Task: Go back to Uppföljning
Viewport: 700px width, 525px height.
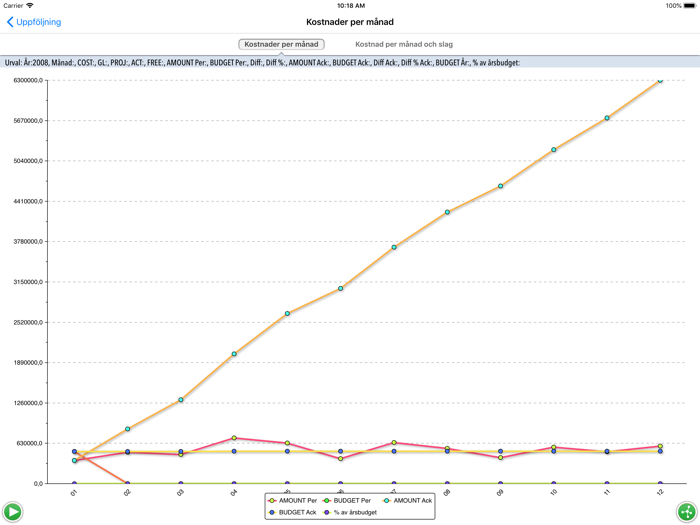Action: pyautogui.click(x=34, y=22)
